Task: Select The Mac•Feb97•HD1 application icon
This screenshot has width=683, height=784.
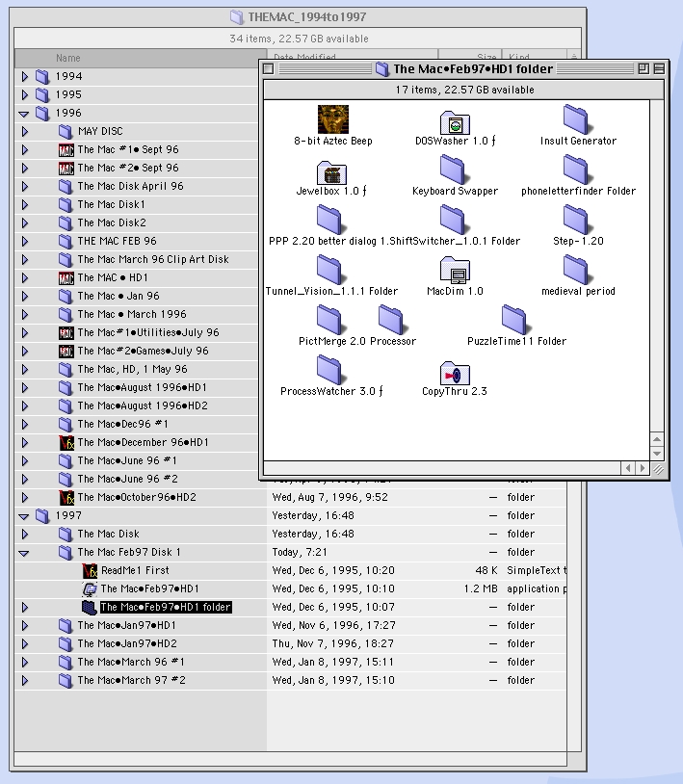Action: click(90, 589)
